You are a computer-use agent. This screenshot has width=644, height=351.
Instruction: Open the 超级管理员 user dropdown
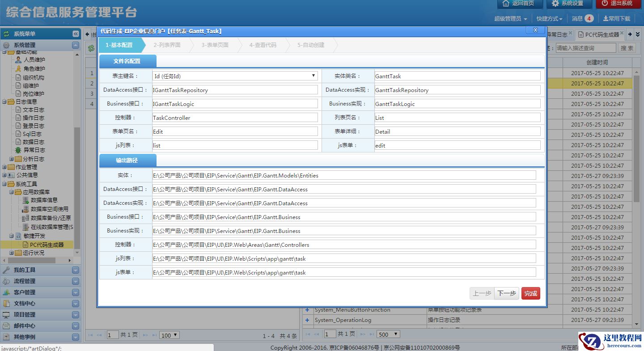tap(510, 19)
